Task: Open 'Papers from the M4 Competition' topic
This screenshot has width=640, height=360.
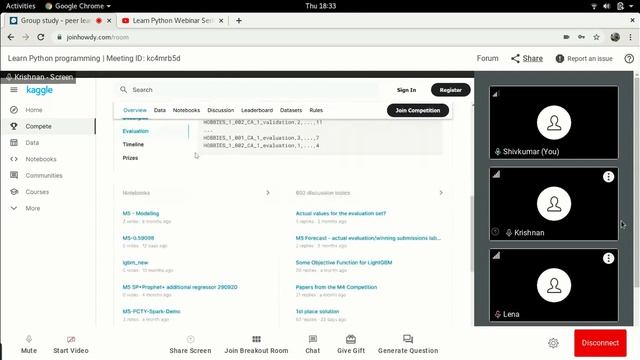Action: pos(336,287)
